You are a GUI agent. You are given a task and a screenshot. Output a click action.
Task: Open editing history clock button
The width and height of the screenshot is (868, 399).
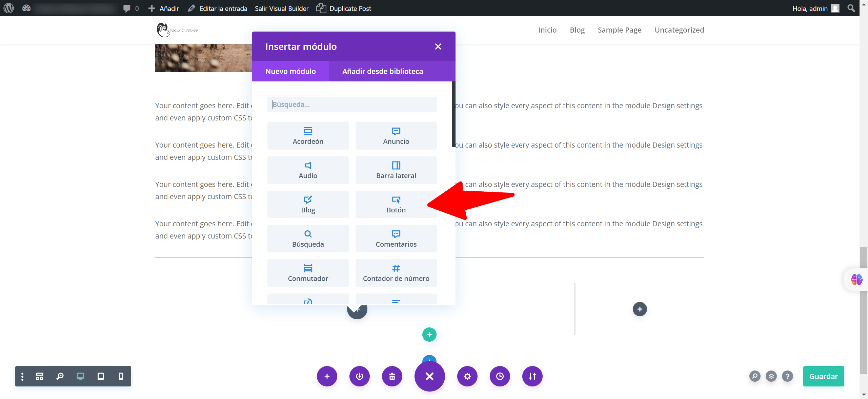tap(500, 376)
